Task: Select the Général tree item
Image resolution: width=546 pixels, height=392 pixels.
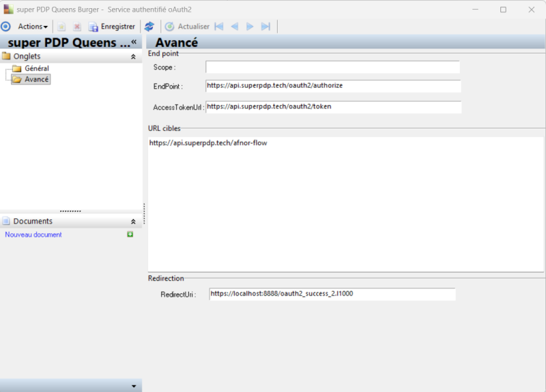Action: [x=37, y=69]
